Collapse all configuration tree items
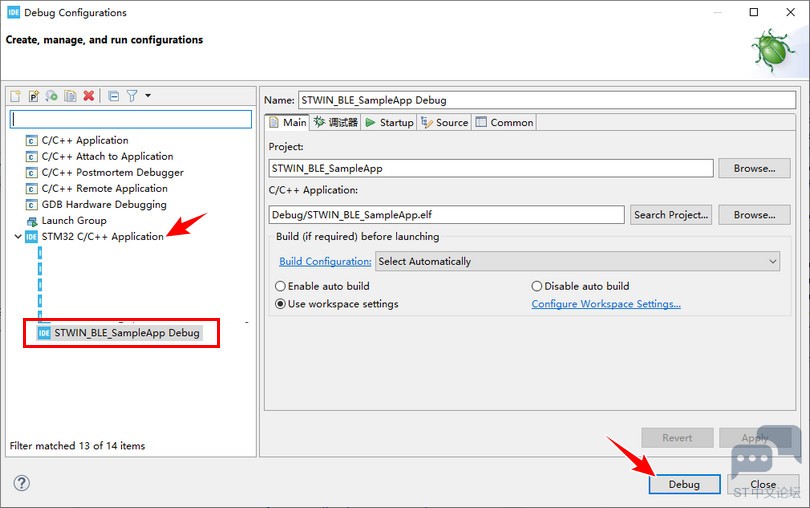The image size is (810, 508). pos(114,96)
